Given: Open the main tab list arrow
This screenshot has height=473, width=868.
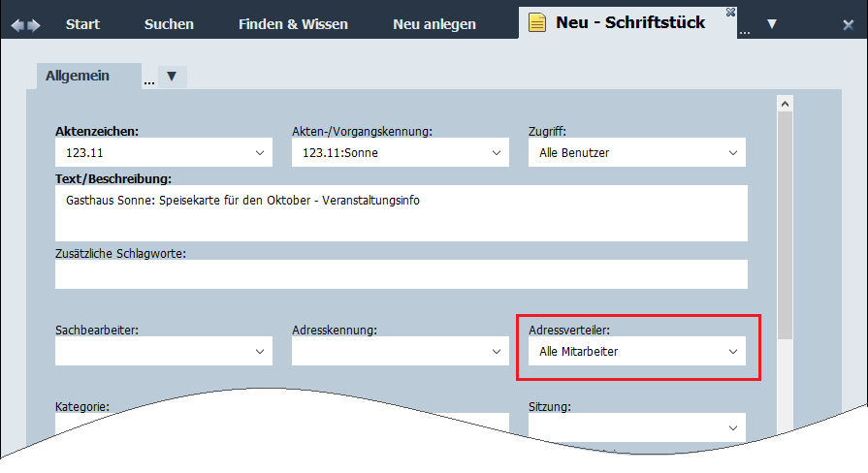Looking at the screenshot, I should point(772,24).
